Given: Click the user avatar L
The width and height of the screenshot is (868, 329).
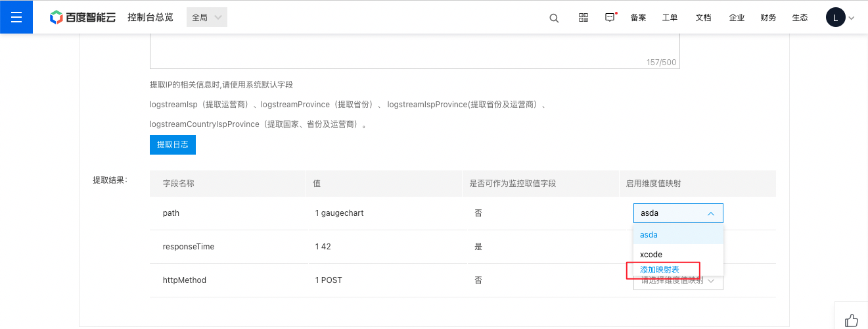Looking at the screenshot, I should tap(835, 18).
